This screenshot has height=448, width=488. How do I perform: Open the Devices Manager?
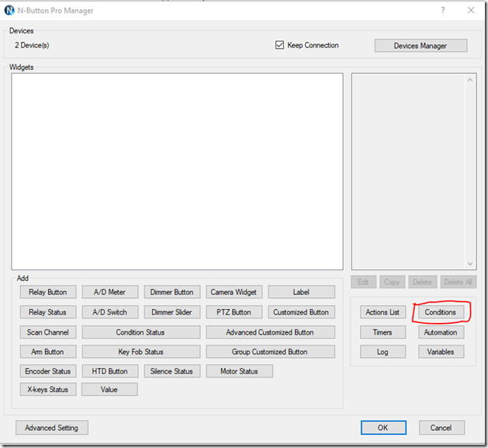421,46
